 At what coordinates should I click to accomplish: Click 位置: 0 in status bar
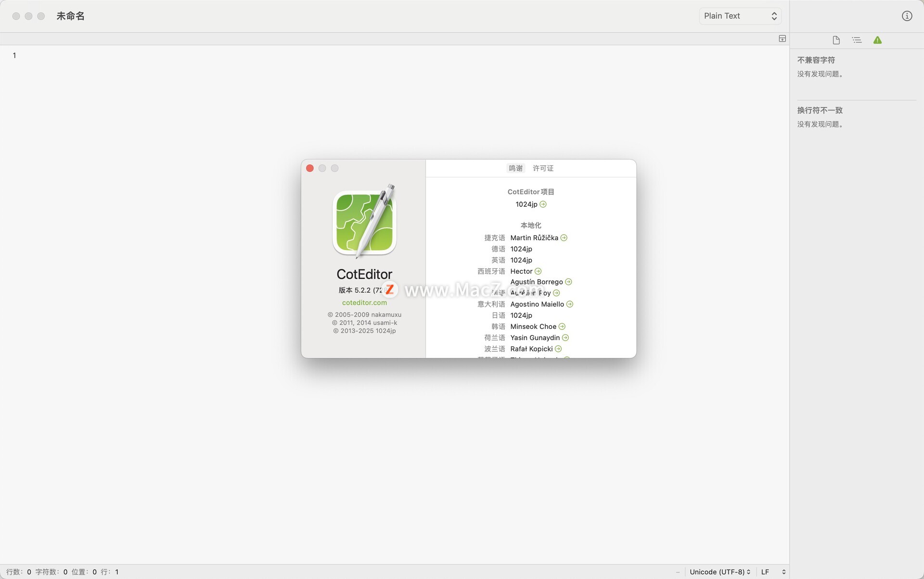pos(84,572)
